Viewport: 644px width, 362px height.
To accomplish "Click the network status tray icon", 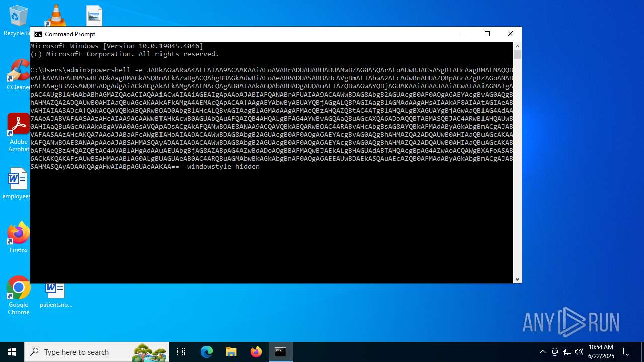I will 567,352.
